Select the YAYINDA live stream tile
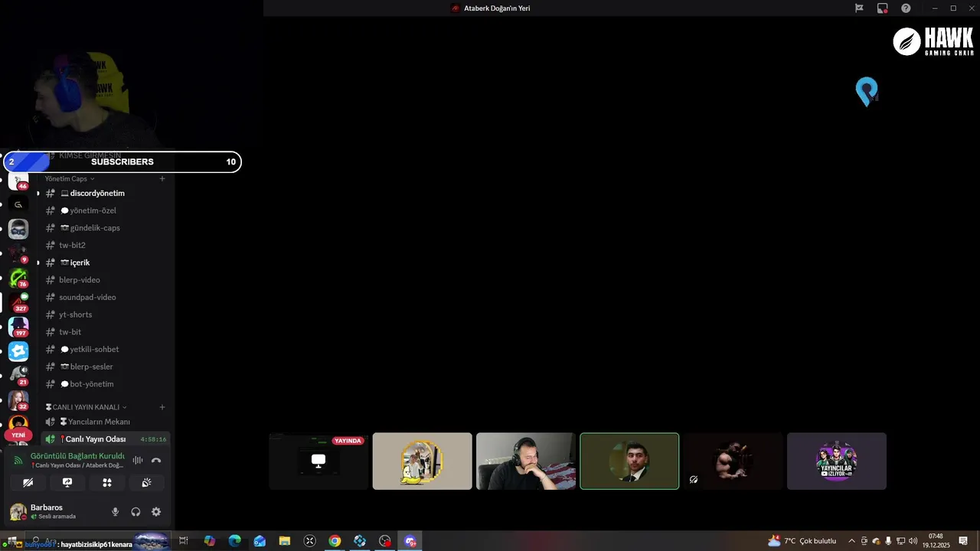 click(x=318, y=461)
